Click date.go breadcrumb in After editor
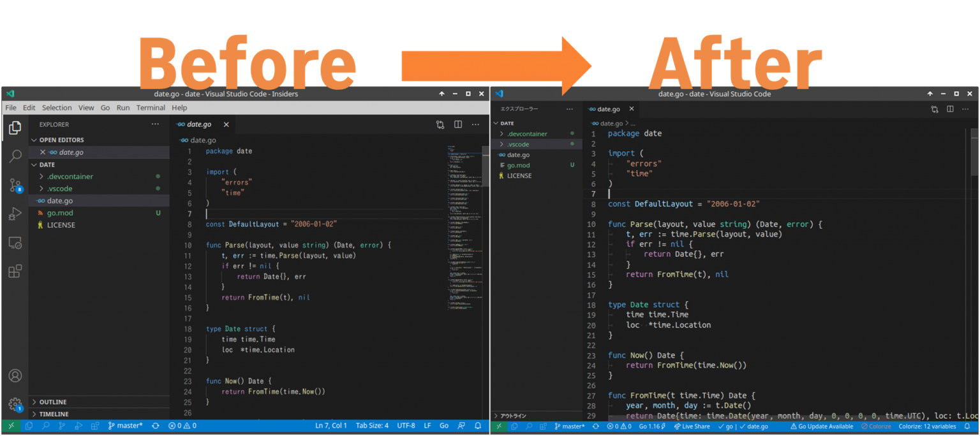 (611, 123)
